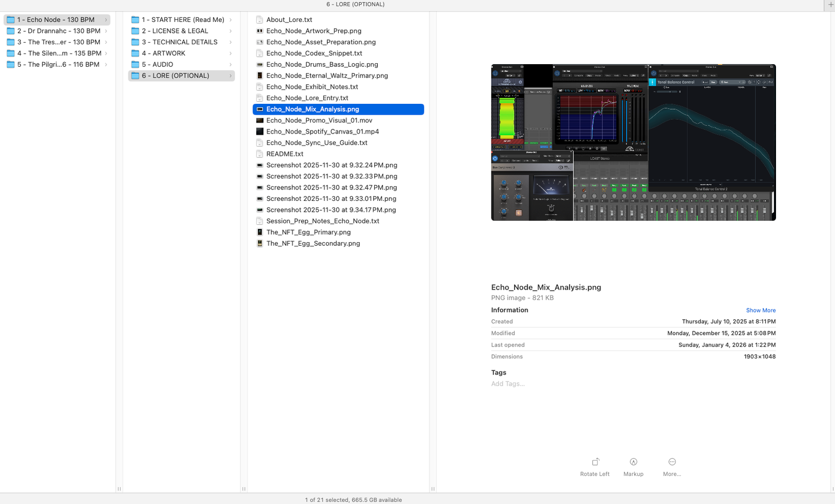The image size is (835, 504).
Task: Click the Rotate Left icon
Action: (595, 462)
